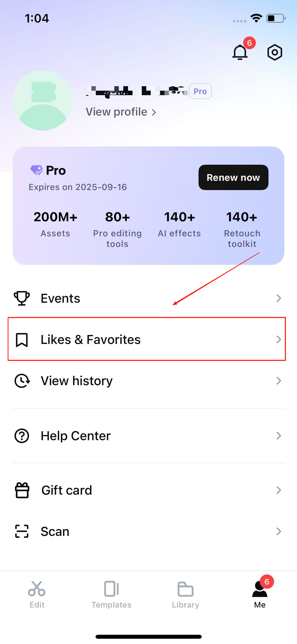Viewport: 297px width, 644px height.
Task: Tap the Gift card present icon
Action: tap(22, 490)
